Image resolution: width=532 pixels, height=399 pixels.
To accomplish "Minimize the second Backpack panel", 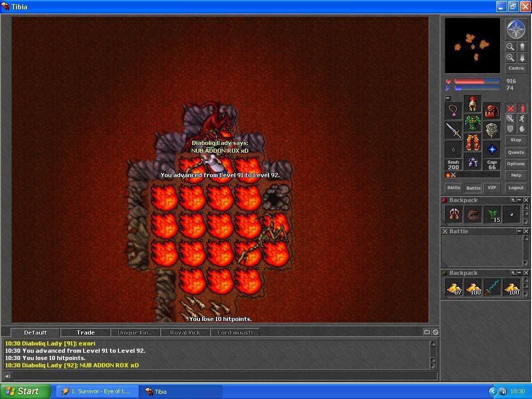I will click(x=519, y=273).
